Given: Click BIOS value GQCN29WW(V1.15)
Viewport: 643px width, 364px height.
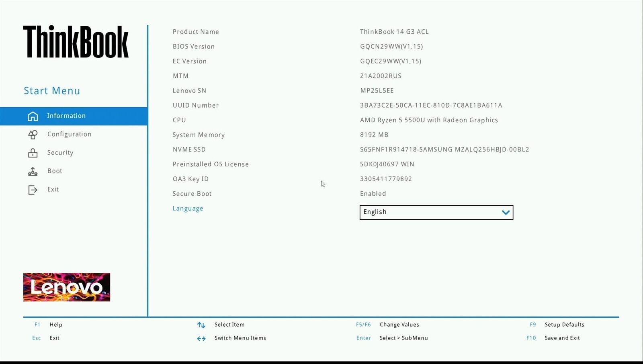Looking at the screenshot, I should [391, 47].
